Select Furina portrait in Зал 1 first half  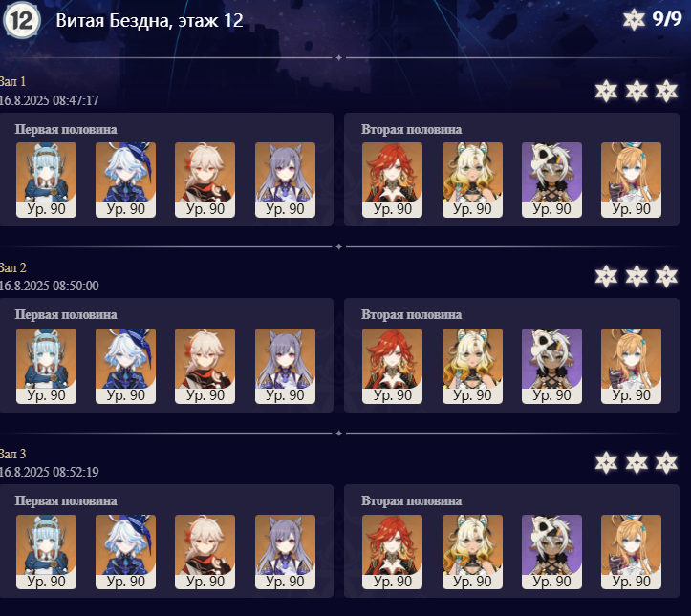(125, 180)
